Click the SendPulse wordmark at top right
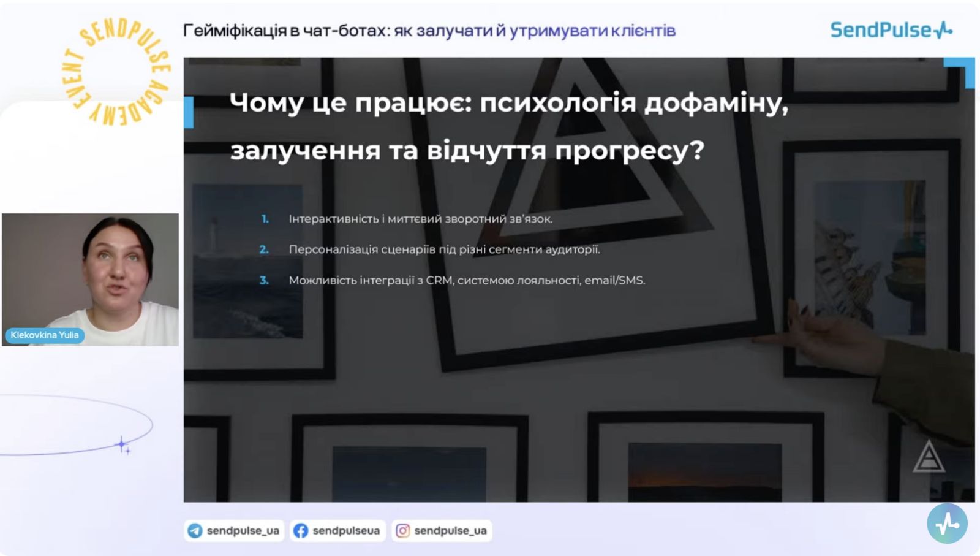 coord(880,30)
